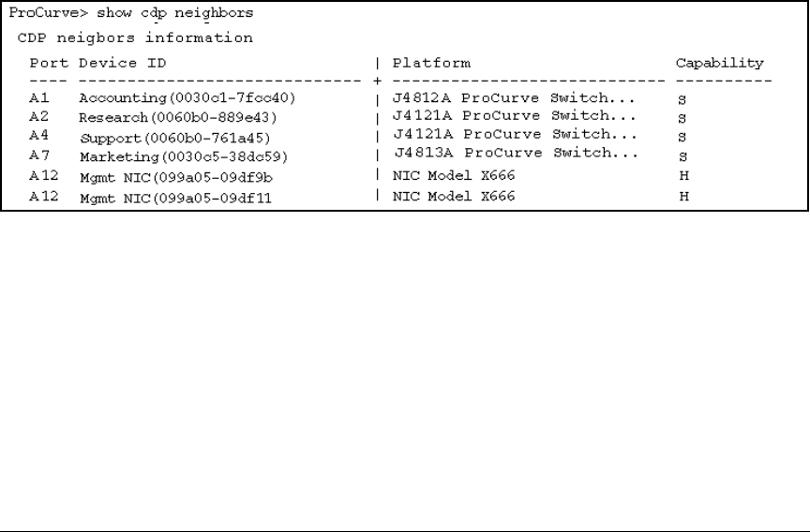Screen dimensions: 810x532
Task: Click the Capability column header
Action: tap(719, 64)
